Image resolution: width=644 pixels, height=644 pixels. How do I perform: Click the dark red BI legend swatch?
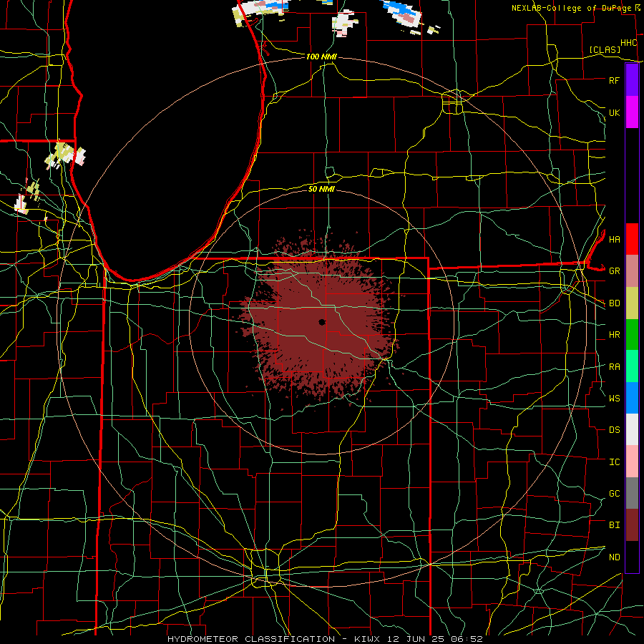pos(632,525)
